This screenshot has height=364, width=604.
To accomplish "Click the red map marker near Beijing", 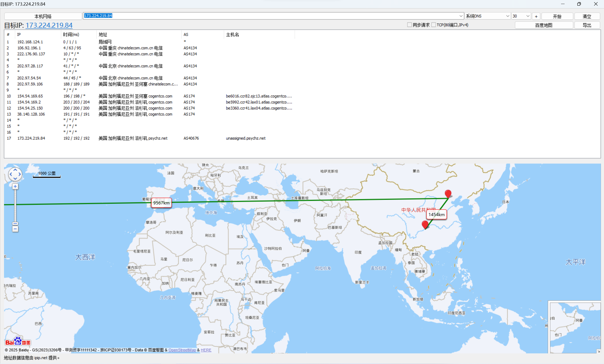I will point(448,194).
